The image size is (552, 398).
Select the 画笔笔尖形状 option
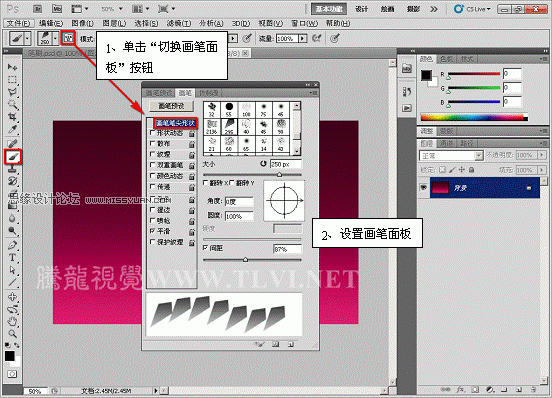coord(175,123)
